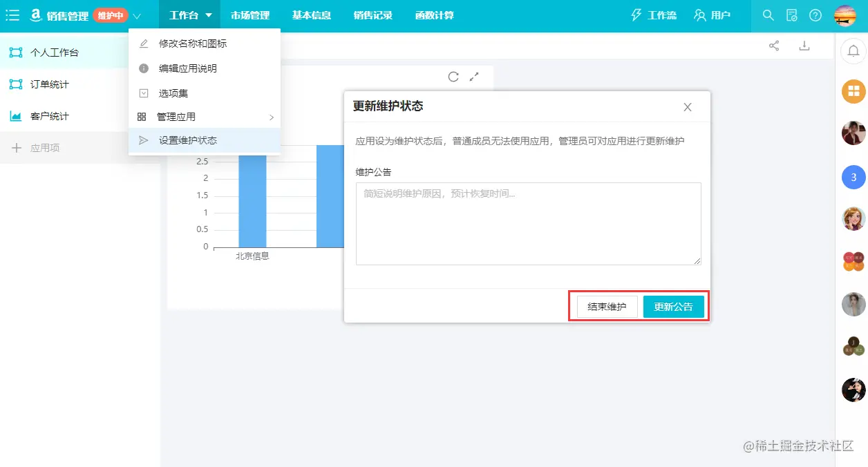
Task: Click the orange apps grid icon in right rail
Action: [853, 91]
